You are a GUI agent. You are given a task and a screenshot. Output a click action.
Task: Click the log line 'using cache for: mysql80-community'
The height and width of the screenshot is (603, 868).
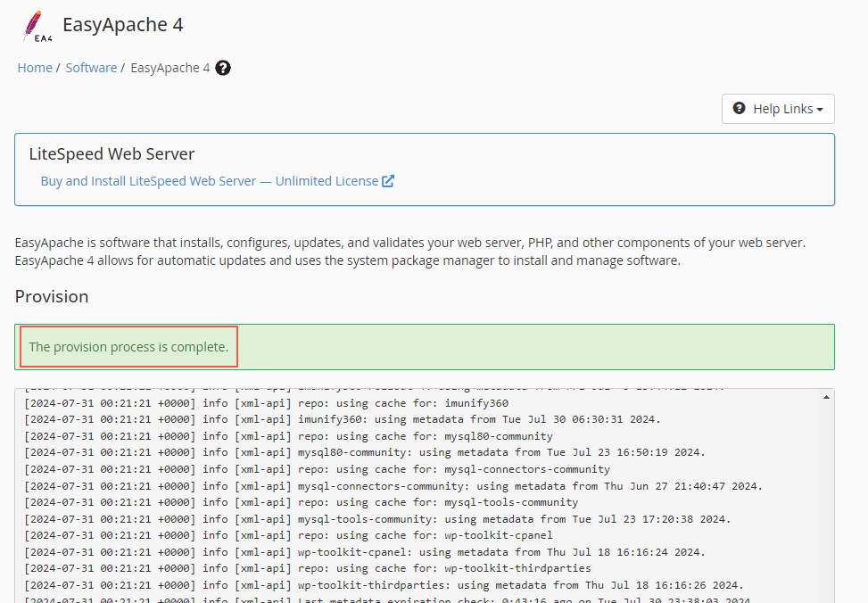[x=288, y=436]
